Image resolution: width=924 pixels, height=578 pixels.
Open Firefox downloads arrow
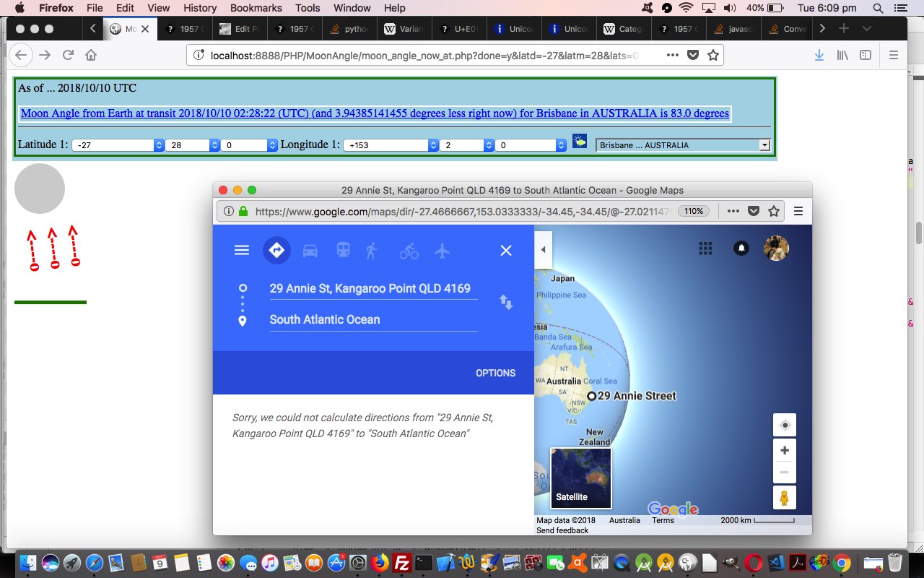pos(819,55)
